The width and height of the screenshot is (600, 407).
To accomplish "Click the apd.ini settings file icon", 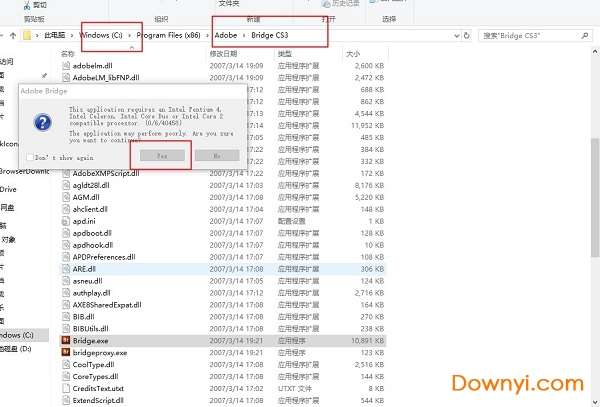I will point(66,221).
